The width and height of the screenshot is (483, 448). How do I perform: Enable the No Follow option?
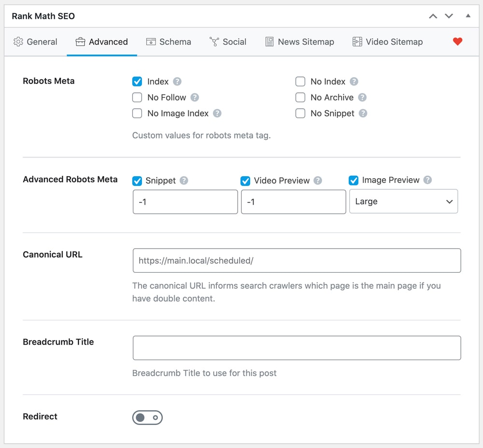137,97
